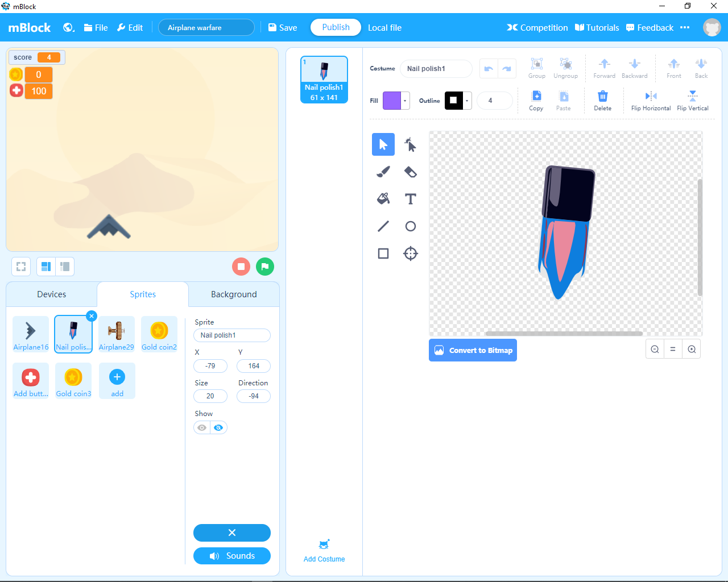Open the Outline color dropdown
The height and width of the screenshot is (582, 728).
pyautogui.click(x=466, y=101)
